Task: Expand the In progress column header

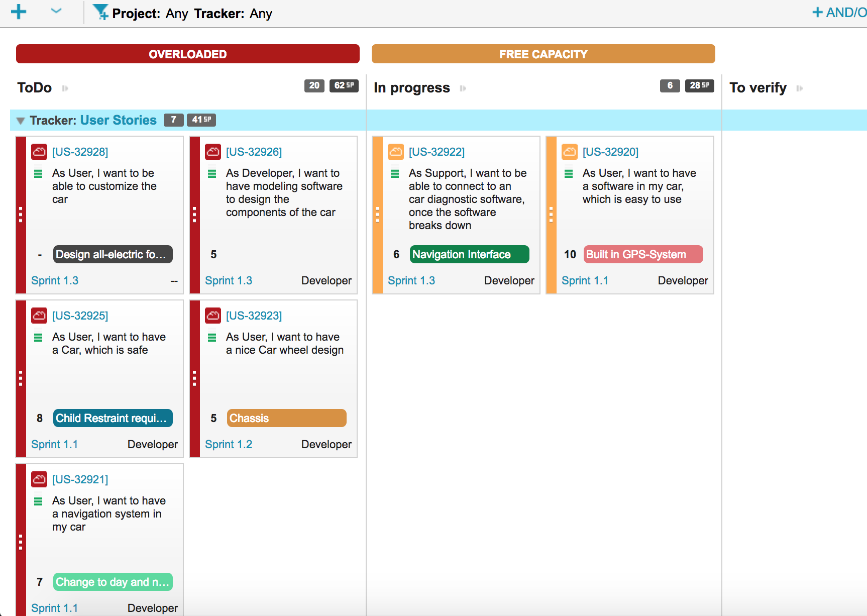Action: [x=463, y=87]
